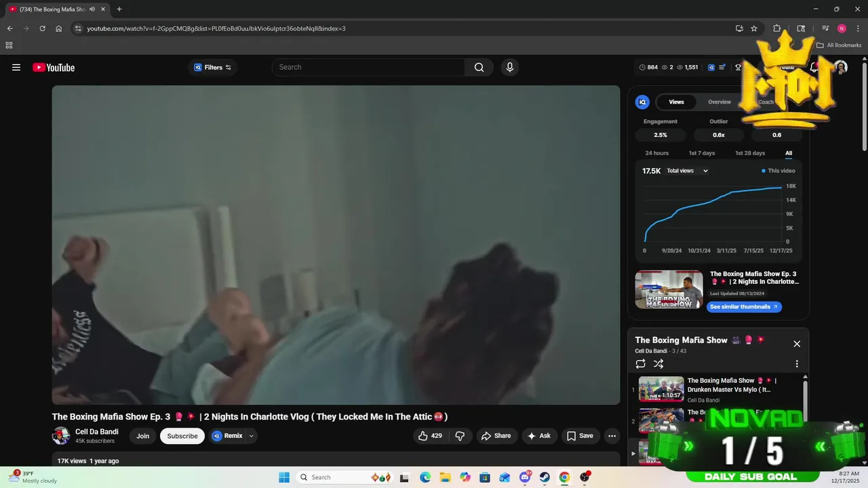868x488 pixels.
Task: Click the taskbar Search box
Action: point(344,477)
